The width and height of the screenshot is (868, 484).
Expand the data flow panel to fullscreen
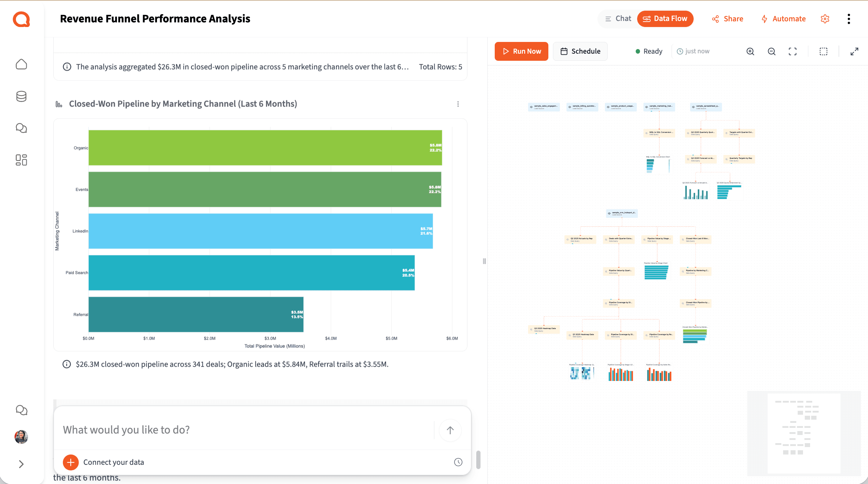(x=854, y=51)
